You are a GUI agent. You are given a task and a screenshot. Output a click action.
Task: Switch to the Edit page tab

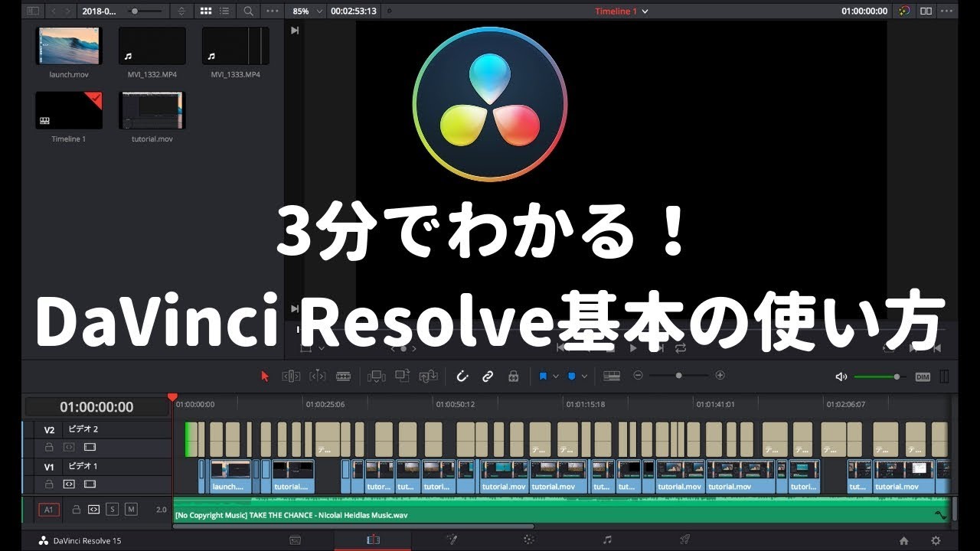point(373,540)
